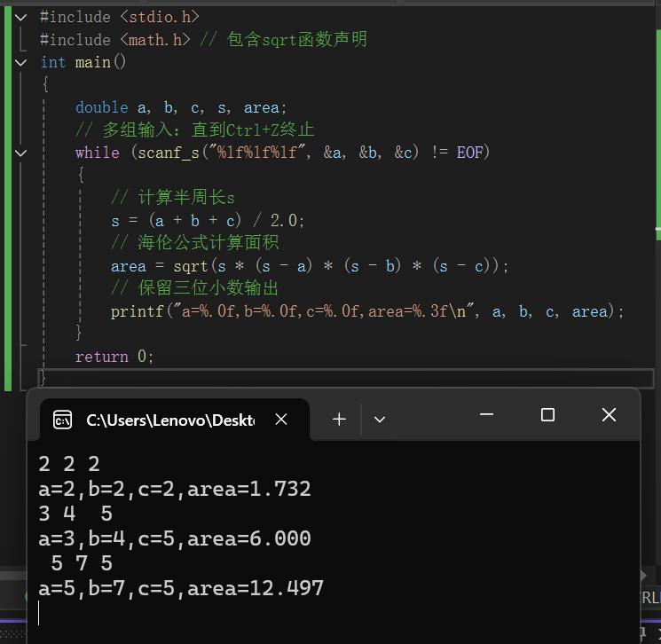The image size is (661, 644).
Task: Click the #include <stdio.h> line
Action: coord(120,17)
